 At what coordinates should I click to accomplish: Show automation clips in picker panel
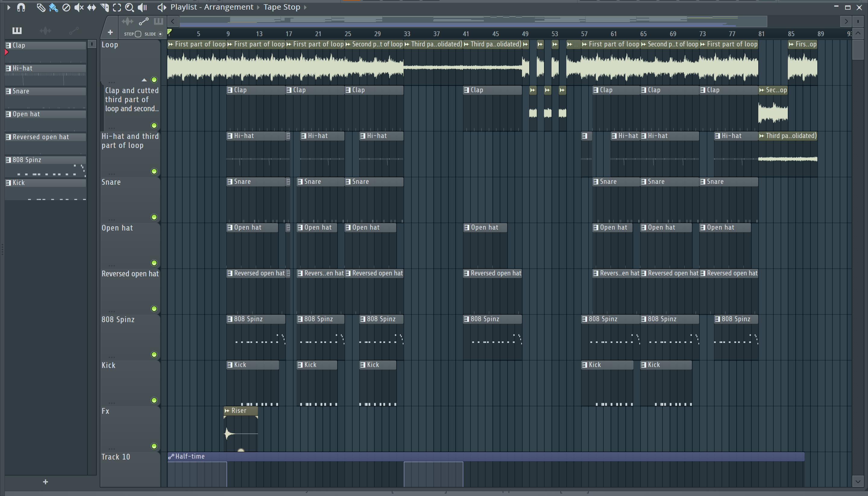coord(74,31)
